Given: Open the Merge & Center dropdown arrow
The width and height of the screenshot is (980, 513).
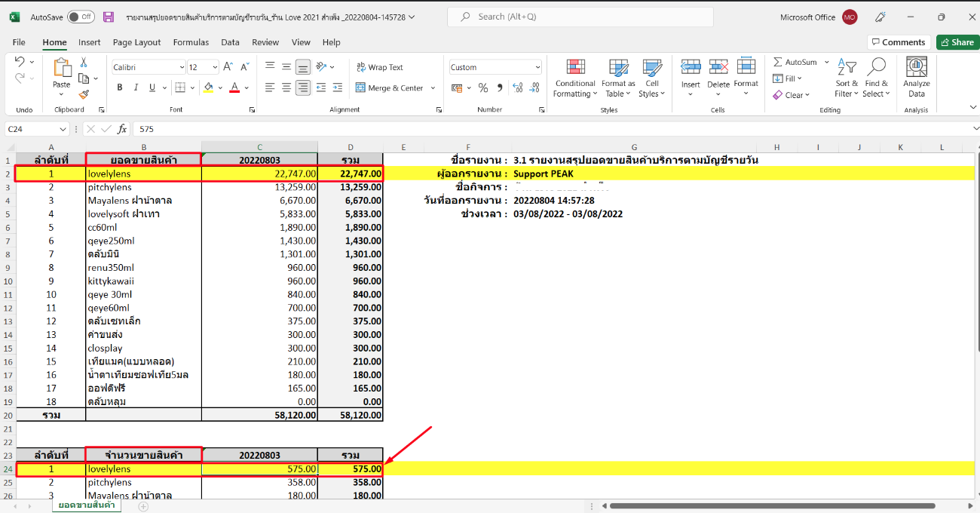Looking at the screenshot, I should pyautogui.click(x=433, y=88).
